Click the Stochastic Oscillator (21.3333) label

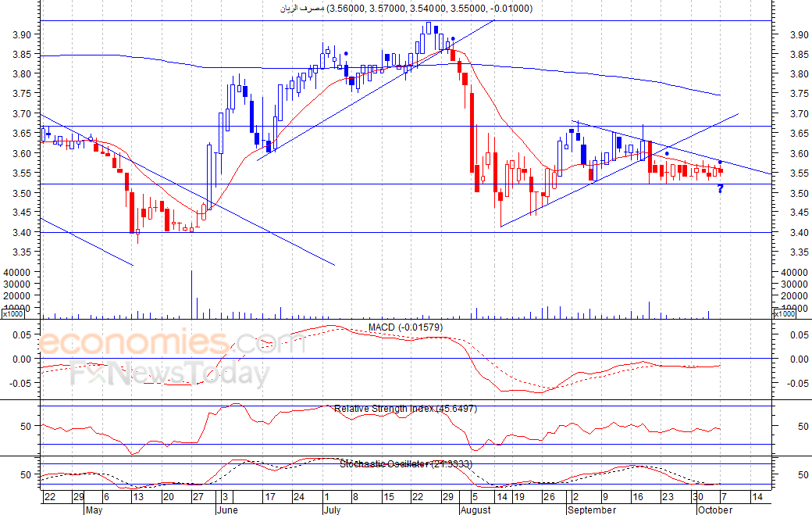pyautogui.click(x=405, y=463)
